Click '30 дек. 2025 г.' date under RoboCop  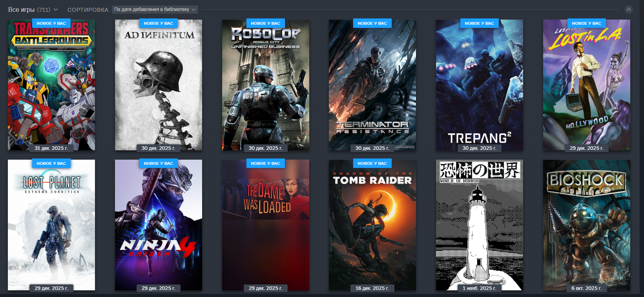(266, 148)
